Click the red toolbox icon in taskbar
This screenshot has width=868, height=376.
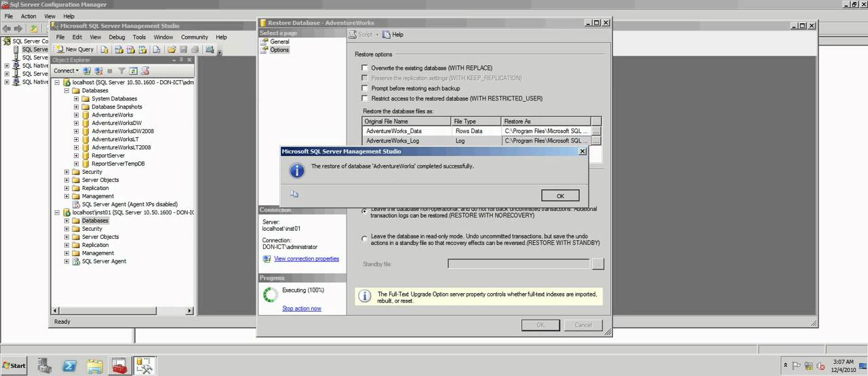click(119, 366)
